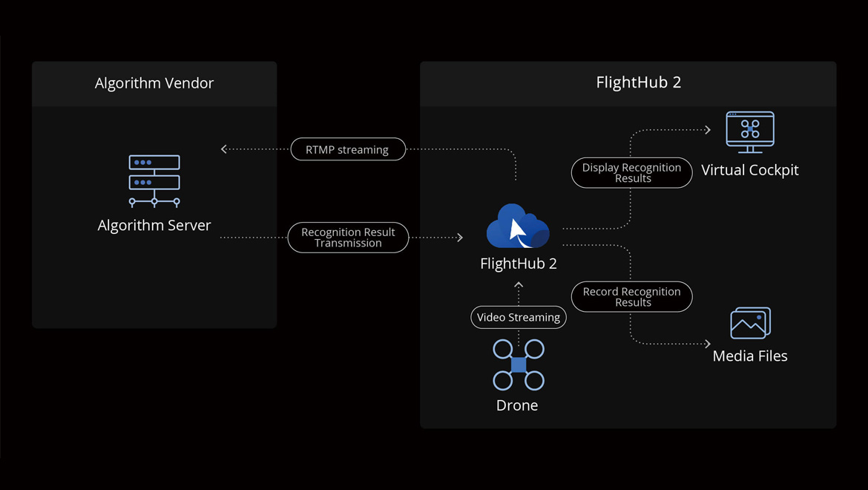Click the Recognition Result Transmission pill
This screenshot has height=490, width=868.
pos(348,238)
